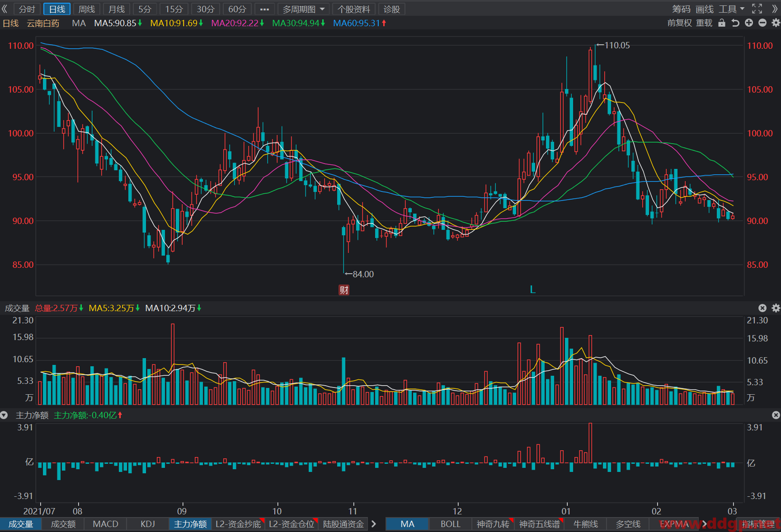Select 成交量 sub-indicator tab

pyautogui.click(x=21, y=524)
